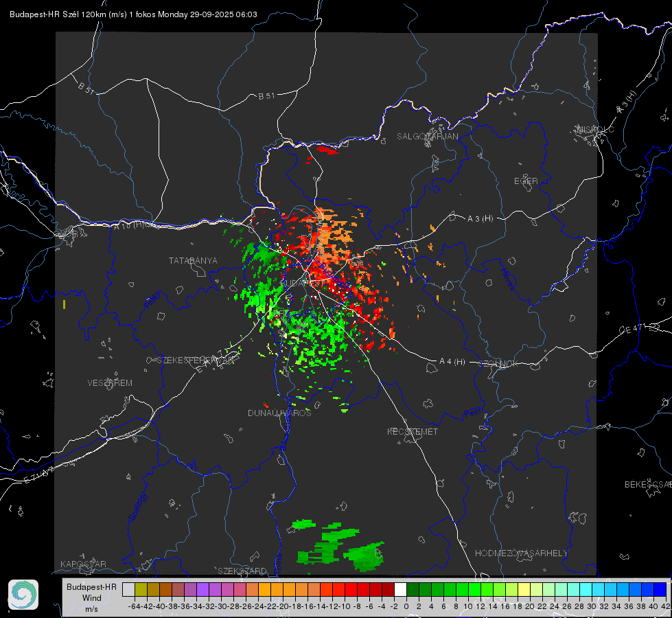Select the VESZPREM city label

click(x=110, y=383)
